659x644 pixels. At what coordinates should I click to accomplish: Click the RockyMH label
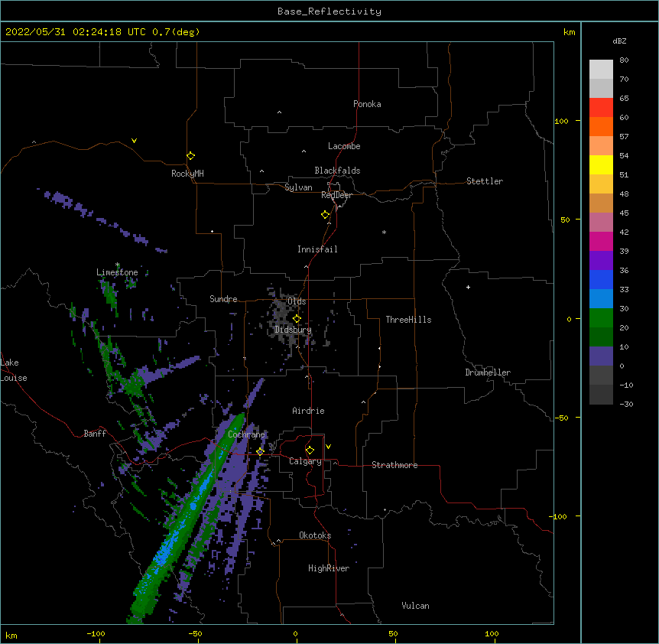[187, 174]
